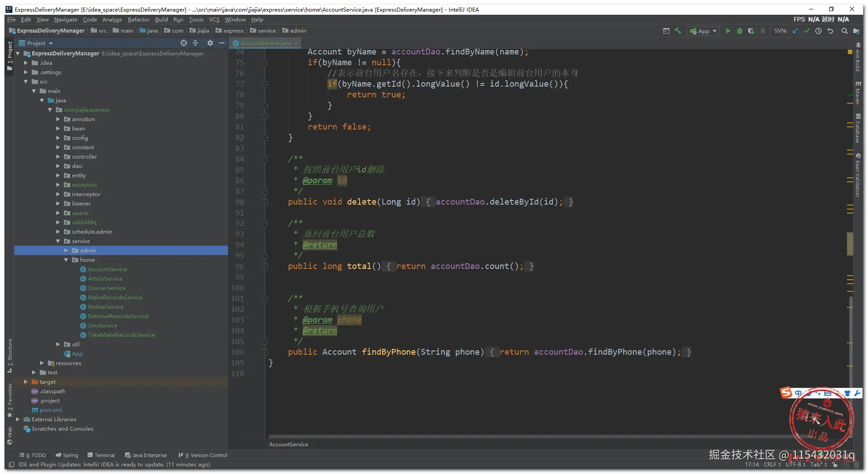Image resolution: width=868 pixels, height=474 pixels.
Task: Click the Build Project hammer icon
Action: (x=678, y=31)
